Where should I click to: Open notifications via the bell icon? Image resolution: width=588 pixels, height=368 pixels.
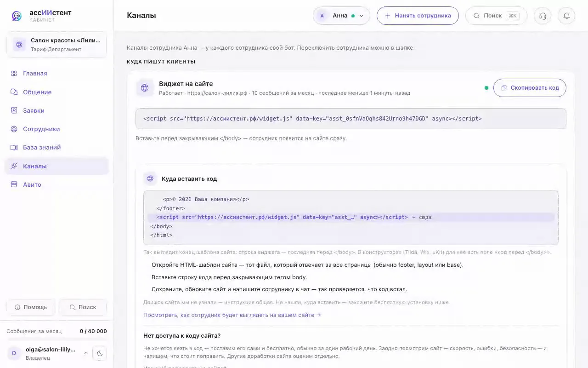[x=566, y=16]
